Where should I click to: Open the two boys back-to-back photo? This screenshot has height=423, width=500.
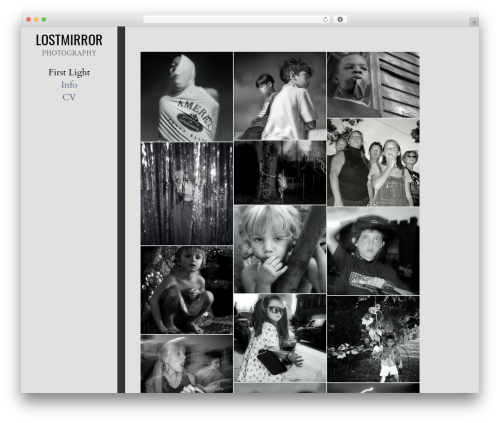(x=280, y=96)
